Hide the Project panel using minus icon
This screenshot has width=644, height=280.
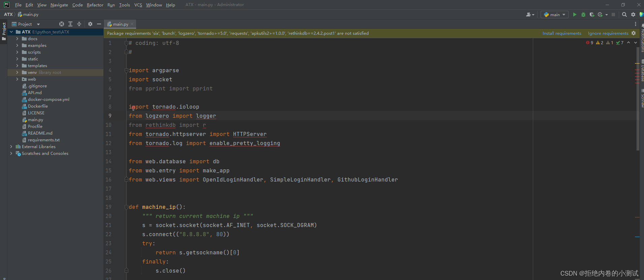[x=99, y=24]
